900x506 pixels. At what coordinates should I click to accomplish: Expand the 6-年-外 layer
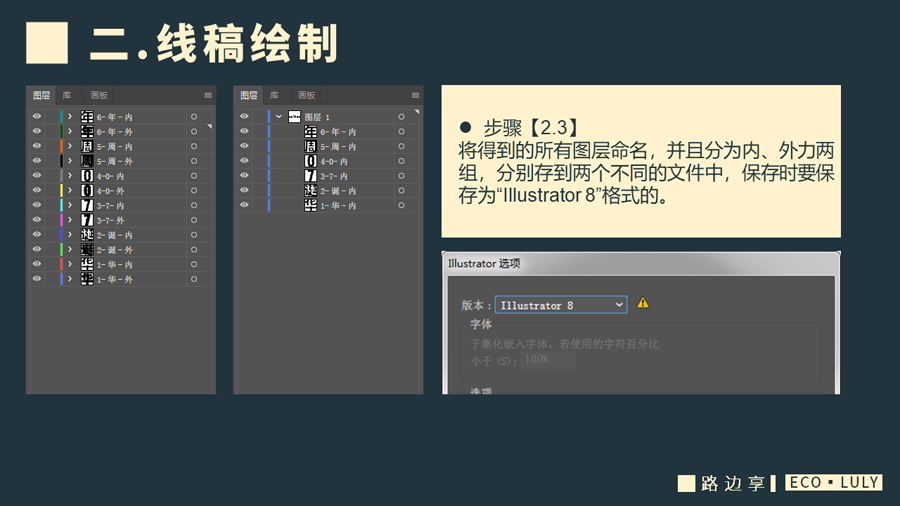click(x=70, y=131)
